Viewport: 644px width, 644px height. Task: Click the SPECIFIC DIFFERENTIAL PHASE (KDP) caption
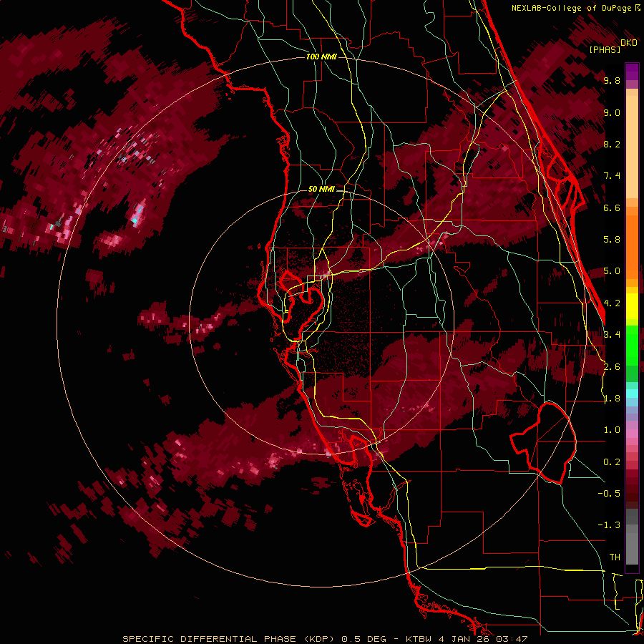(230, 639)
